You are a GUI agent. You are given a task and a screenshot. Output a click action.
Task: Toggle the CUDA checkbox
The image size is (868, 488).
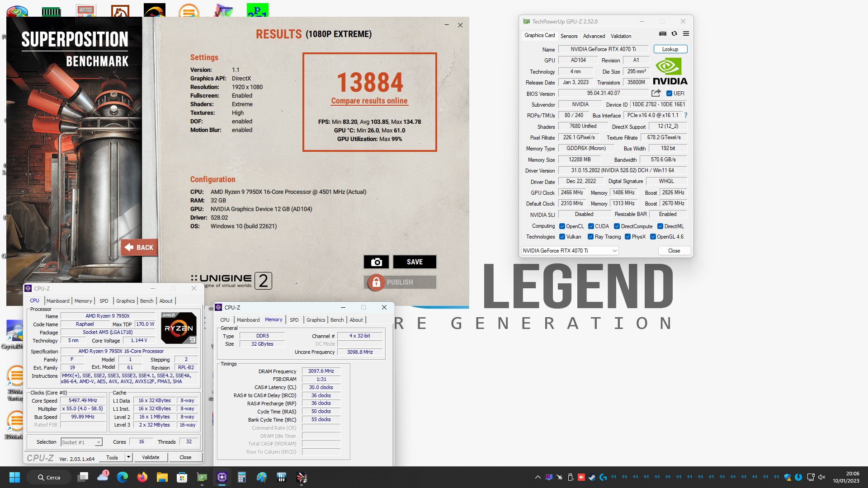[x=591, y=226]
